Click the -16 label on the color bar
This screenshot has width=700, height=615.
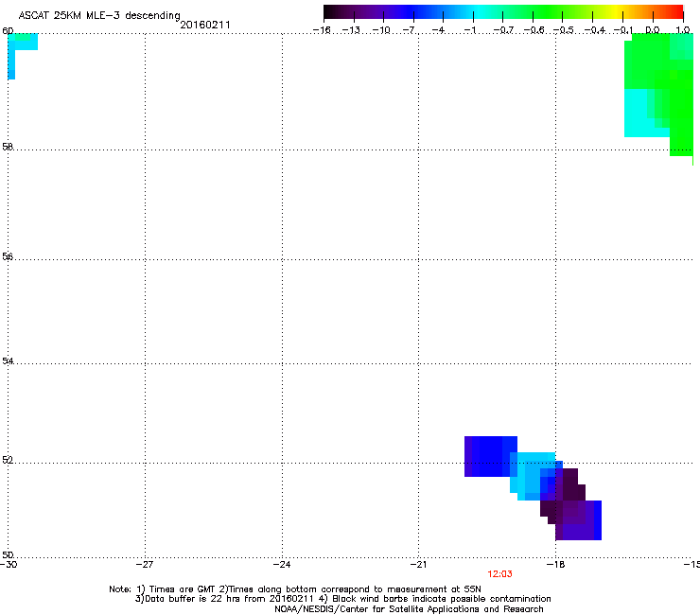click(x=322, y=30)
